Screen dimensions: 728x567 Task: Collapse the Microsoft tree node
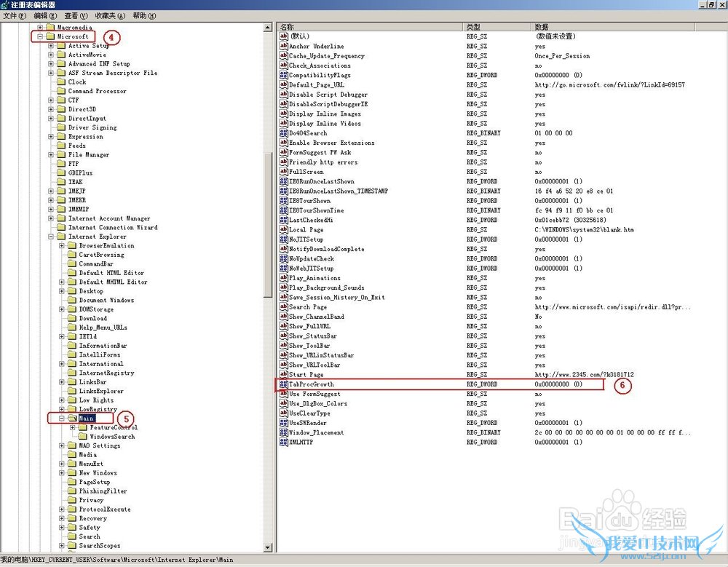(x=40, y=36)
